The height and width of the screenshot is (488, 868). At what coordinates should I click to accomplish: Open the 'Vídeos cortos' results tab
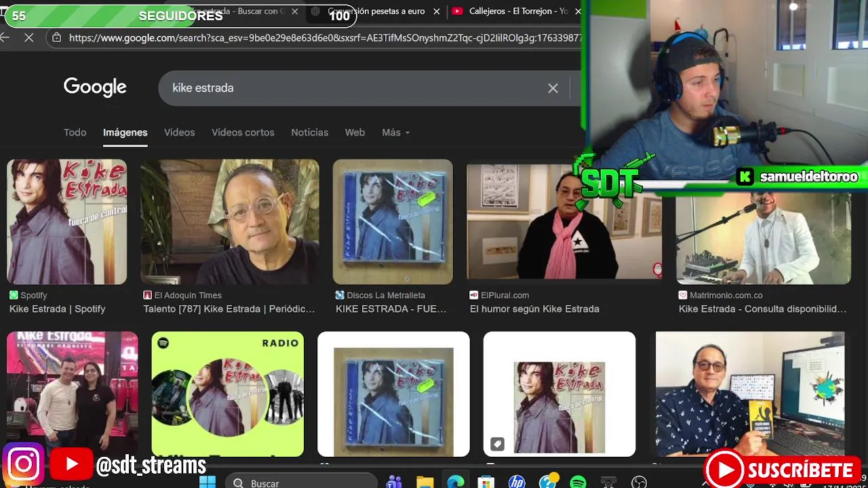[243, 133]
